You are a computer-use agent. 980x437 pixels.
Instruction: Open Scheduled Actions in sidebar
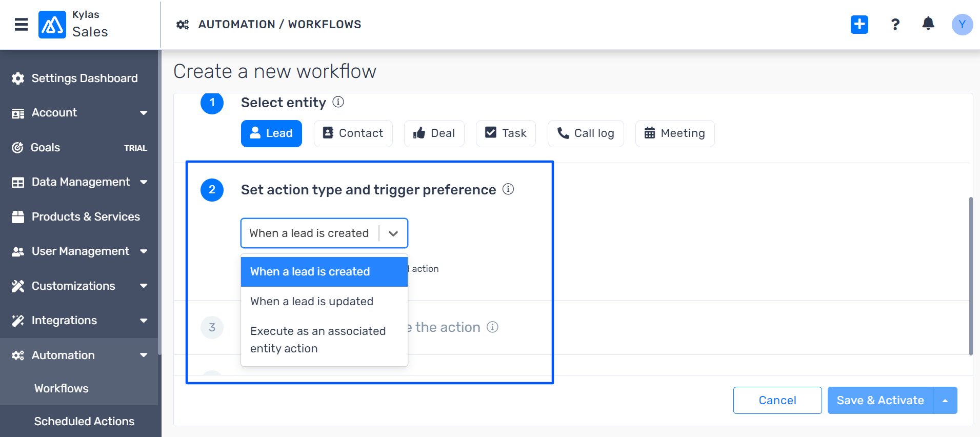tap(84, 421)
